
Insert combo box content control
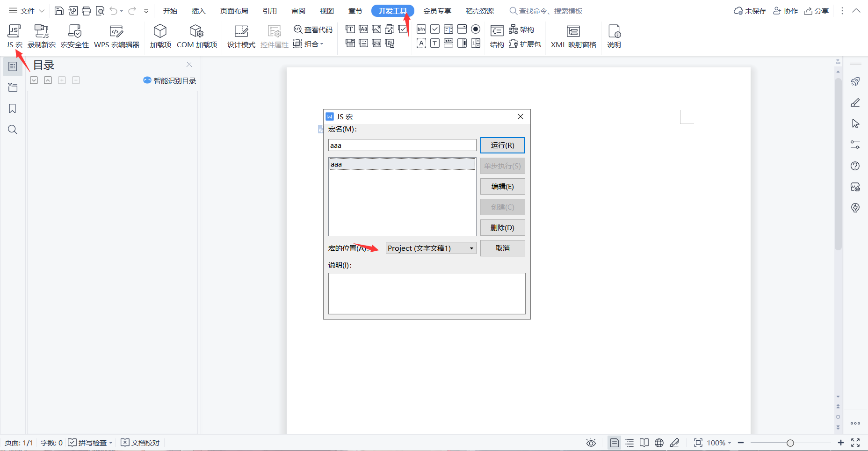point(350,43)
